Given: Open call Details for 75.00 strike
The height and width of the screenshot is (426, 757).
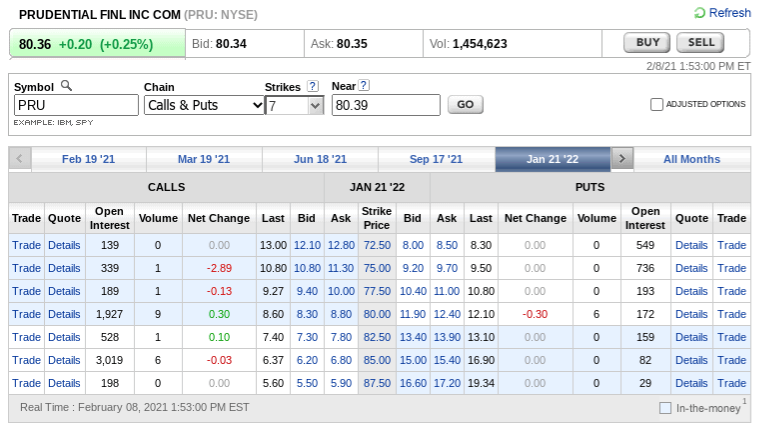Looking at the screenshot, I should pos(64,268).
